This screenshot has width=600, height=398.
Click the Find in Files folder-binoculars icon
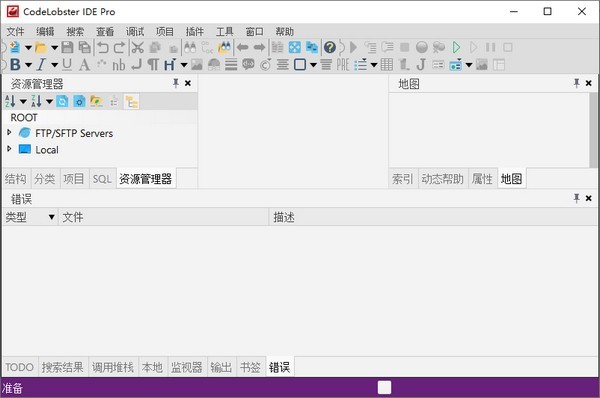[x=225, y=47]
